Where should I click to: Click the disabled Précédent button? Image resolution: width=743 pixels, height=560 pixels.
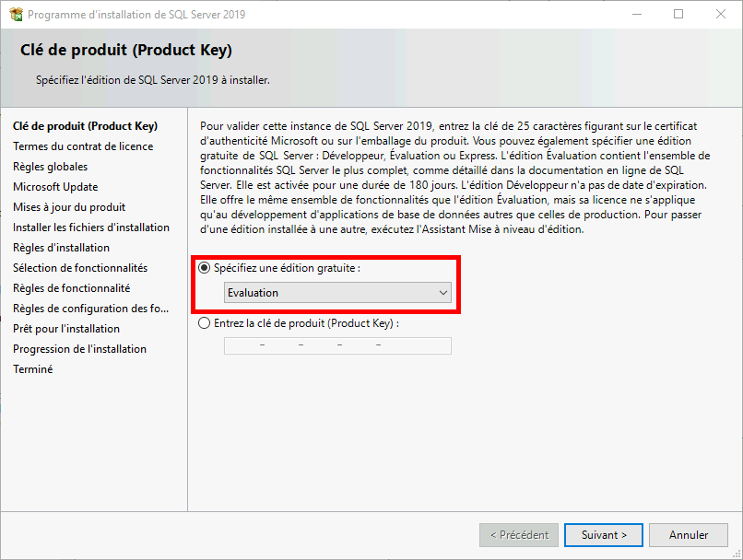click(x=519, y=534)
